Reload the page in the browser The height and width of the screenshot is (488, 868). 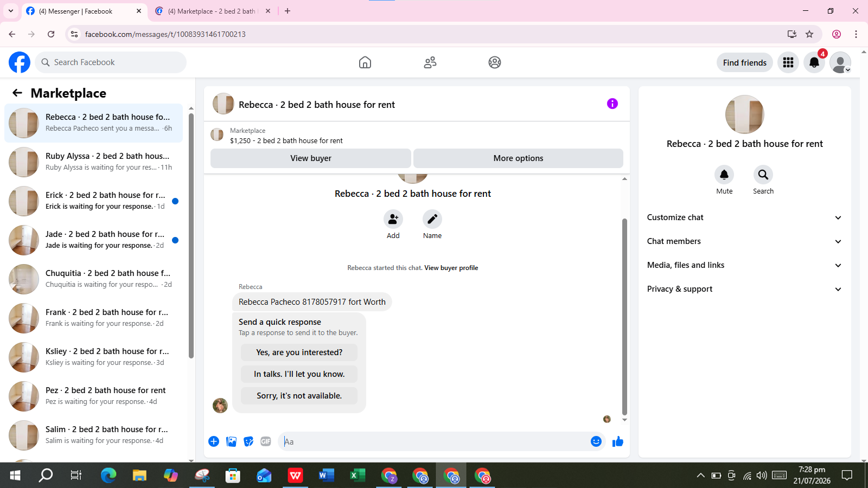(51, 34)
